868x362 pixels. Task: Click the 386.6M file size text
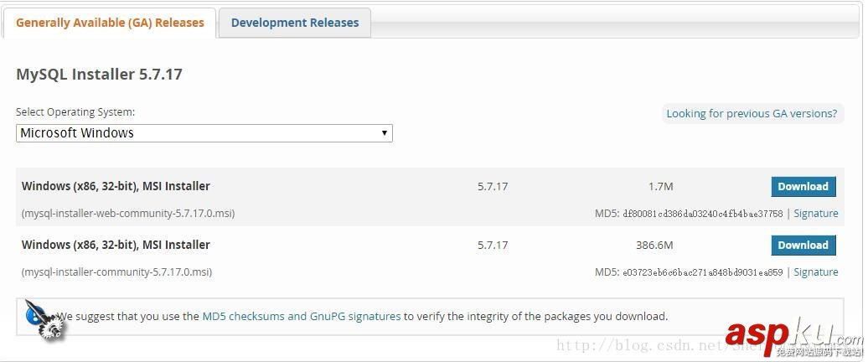coord(654,246)
